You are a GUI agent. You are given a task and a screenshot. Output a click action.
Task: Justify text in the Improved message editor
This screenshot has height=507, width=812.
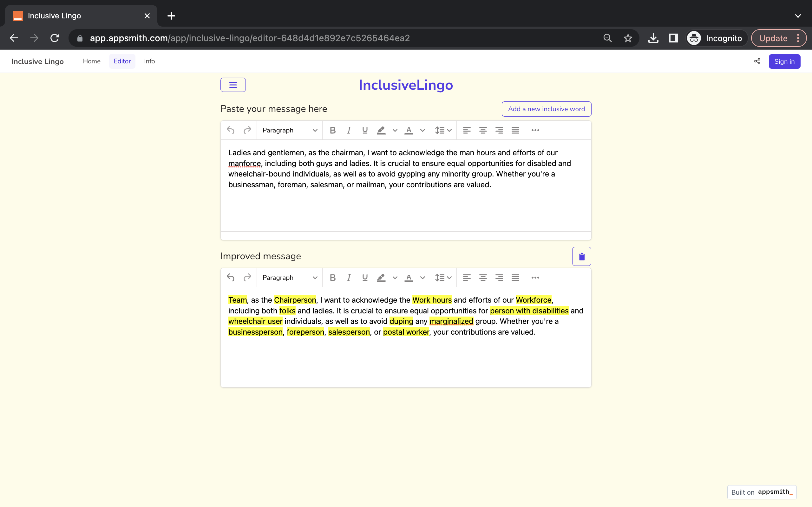515,278
